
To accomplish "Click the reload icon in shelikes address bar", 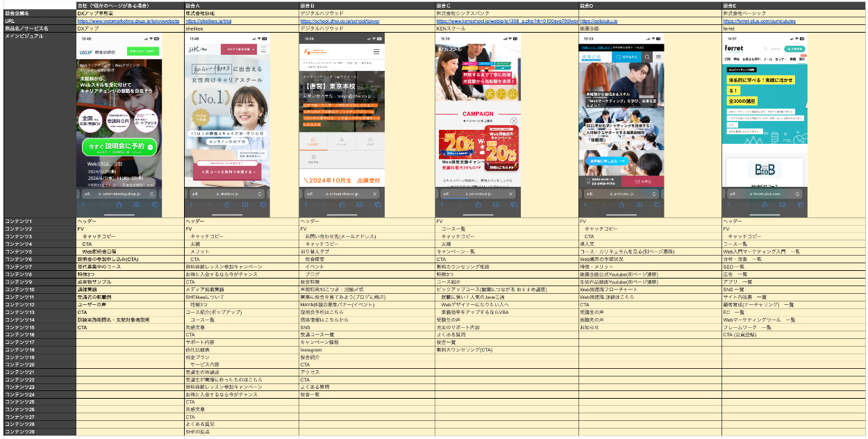I will pyautogui.click(x=259, y=194).
